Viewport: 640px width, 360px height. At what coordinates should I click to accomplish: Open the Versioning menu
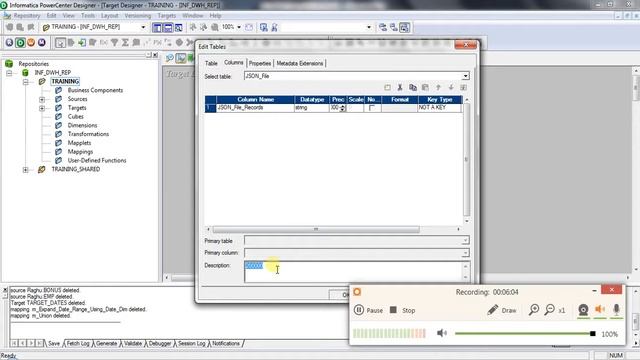138,16
